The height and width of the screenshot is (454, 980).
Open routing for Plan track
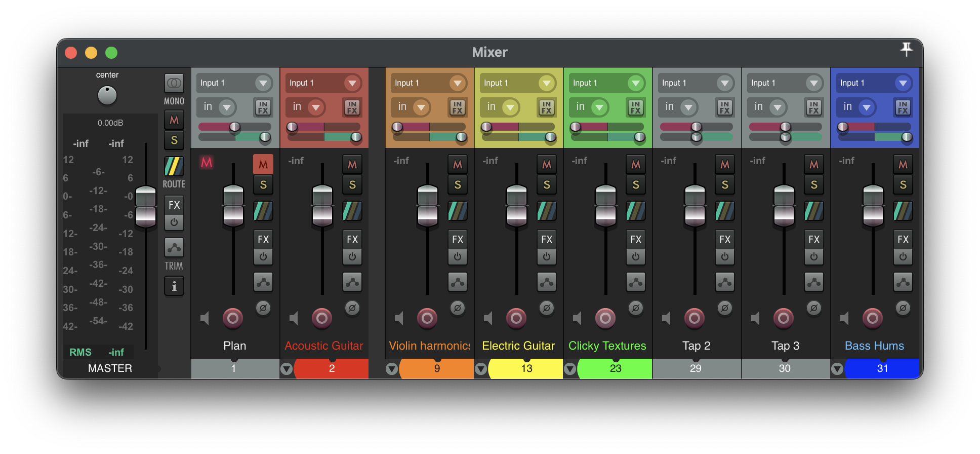(x=263, y=211)
